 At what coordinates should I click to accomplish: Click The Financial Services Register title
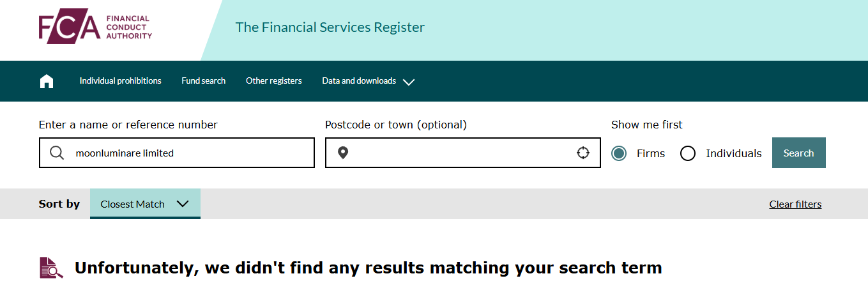pyautogui.click(x=330, y=27)
